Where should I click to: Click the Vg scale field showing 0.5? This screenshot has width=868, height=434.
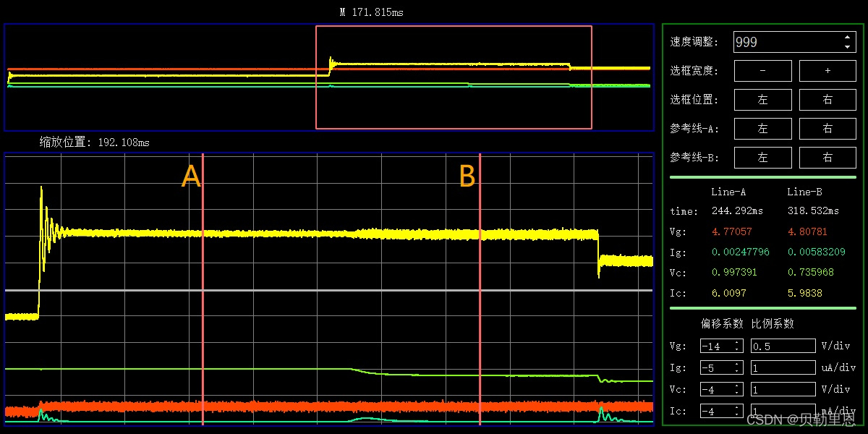tap(783, 346)
